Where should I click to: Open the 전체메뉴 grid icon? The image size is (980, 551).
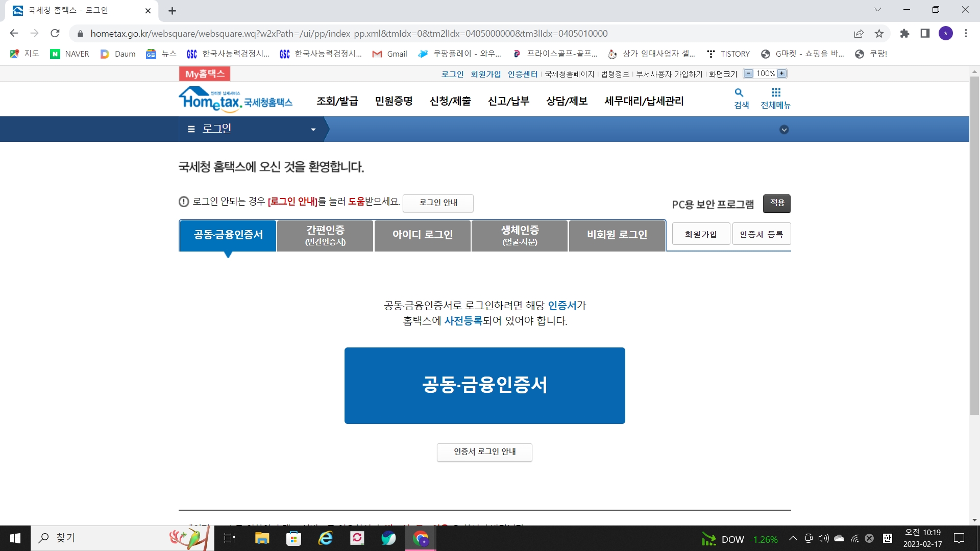click(x=776, y=93)
